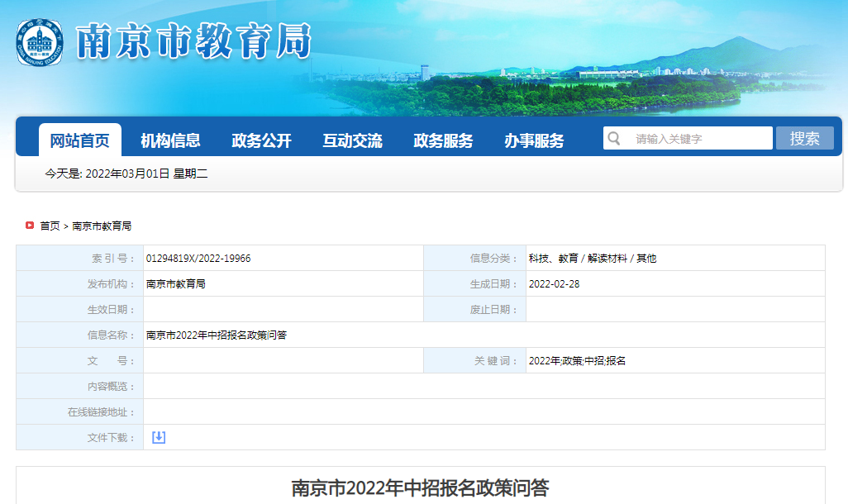The height and width of the screenshot is (504, 848).
Task: Click 南京市教育局 breadcrumb link
Action: pos(102,226)
